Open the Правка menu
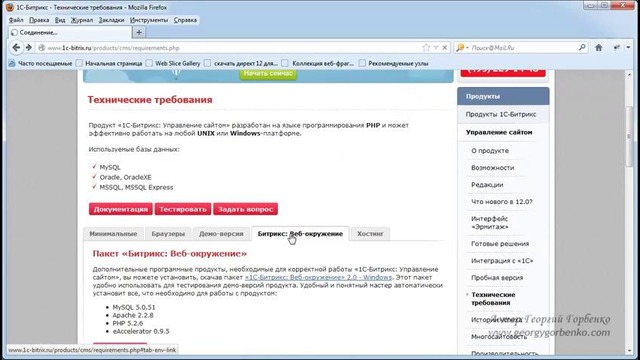The width and height of the screenshot is (640, 360). click(39, 20)
